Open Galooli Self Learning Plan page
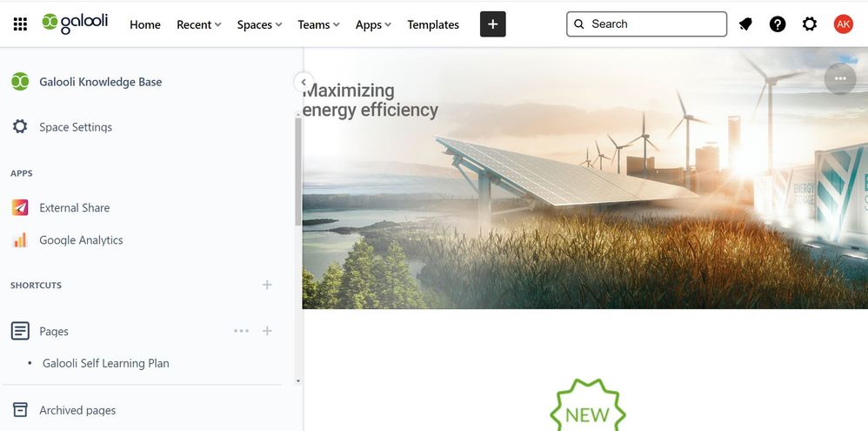 click(x=106, y=363)
